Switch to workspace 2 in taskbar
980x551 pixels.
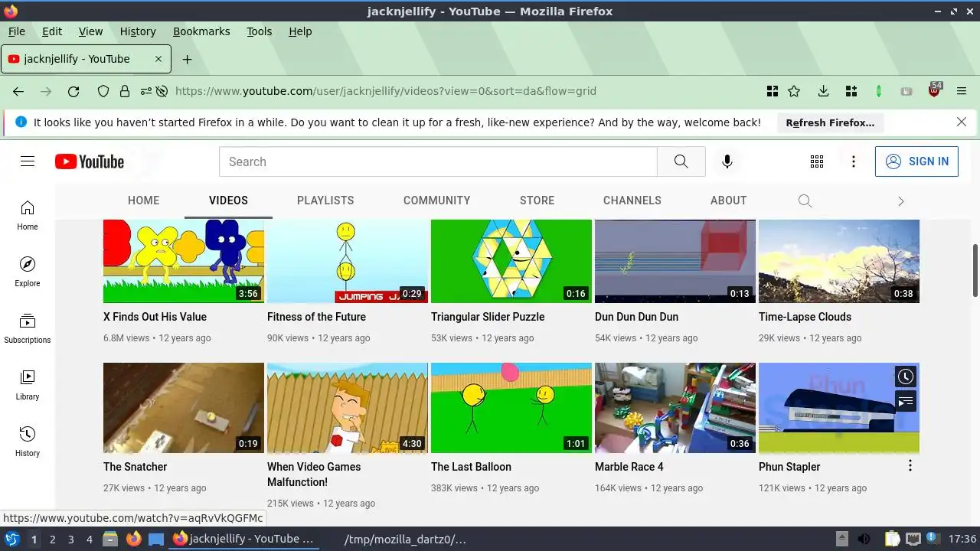click(x=52, y=539)
